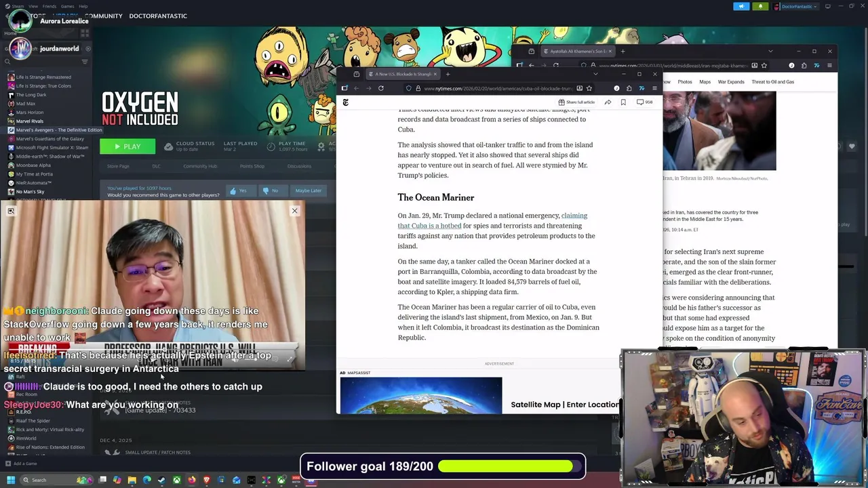
Task: Open Firefox from the taskbar
Action: pos(192,480)
